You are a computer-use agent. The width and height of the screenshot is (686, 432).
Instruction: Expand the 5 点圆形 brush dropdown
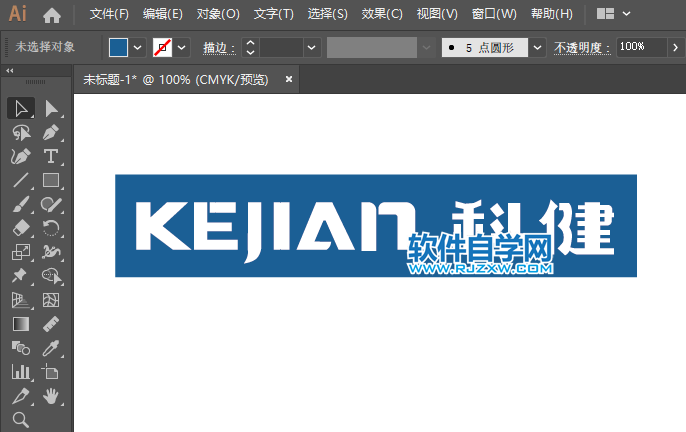tap(538, 47)
